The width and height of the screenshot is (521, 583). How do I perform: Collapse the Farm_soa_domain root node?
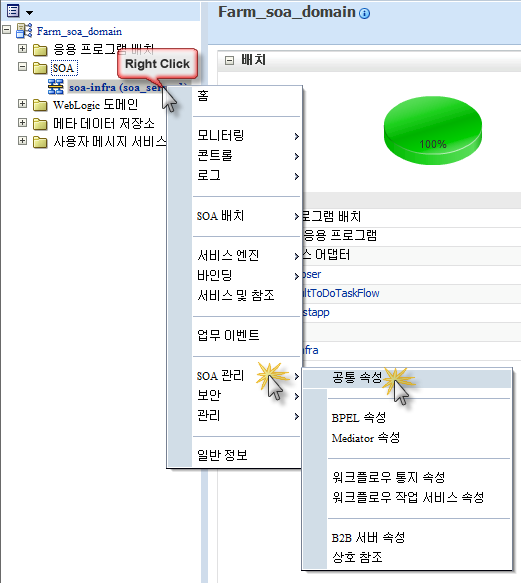pos(7,29)
